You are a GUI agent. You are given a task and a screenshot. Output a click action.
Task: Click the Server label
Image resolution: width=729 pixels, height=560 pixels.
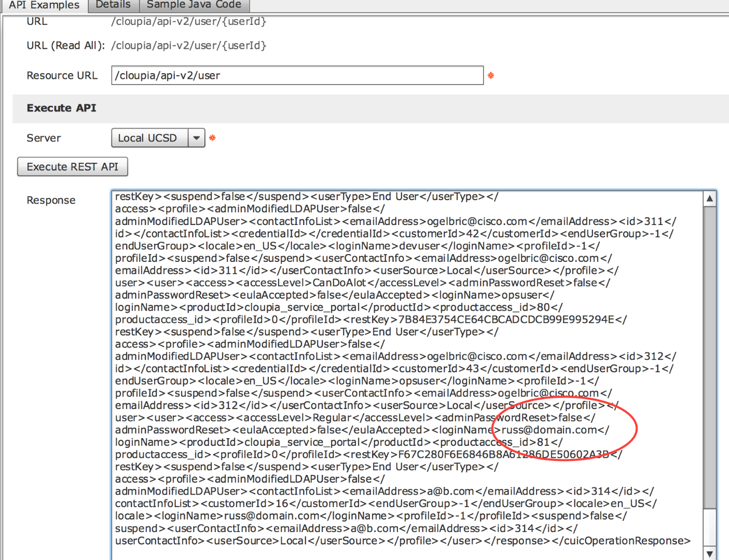click(44, 138)
